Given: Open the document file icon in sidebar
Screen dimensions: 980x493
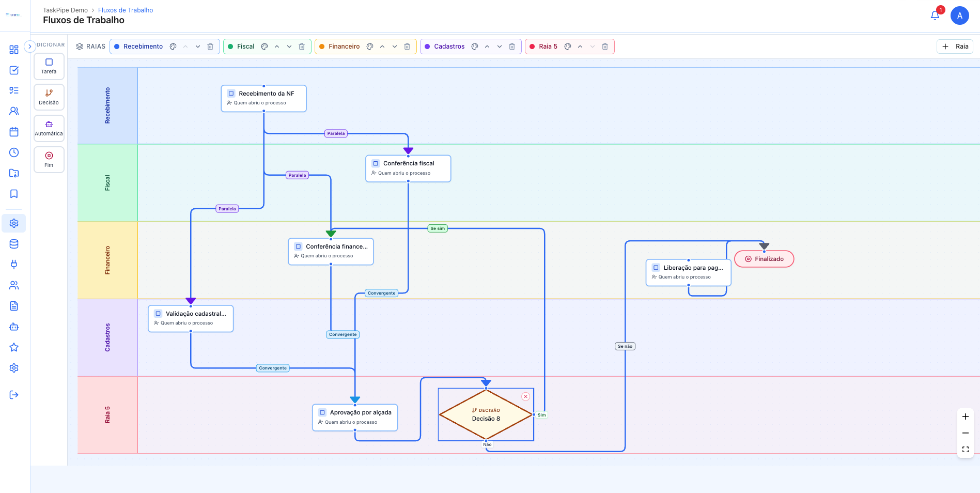Looking at the screenshot, I should click(x=14, y=306).
